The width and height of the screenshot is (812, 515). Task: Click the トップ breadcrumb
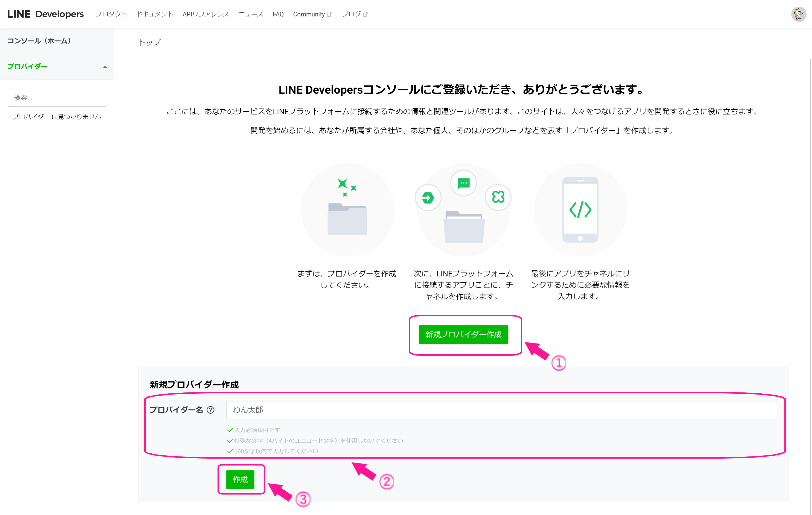click(150, 42)
